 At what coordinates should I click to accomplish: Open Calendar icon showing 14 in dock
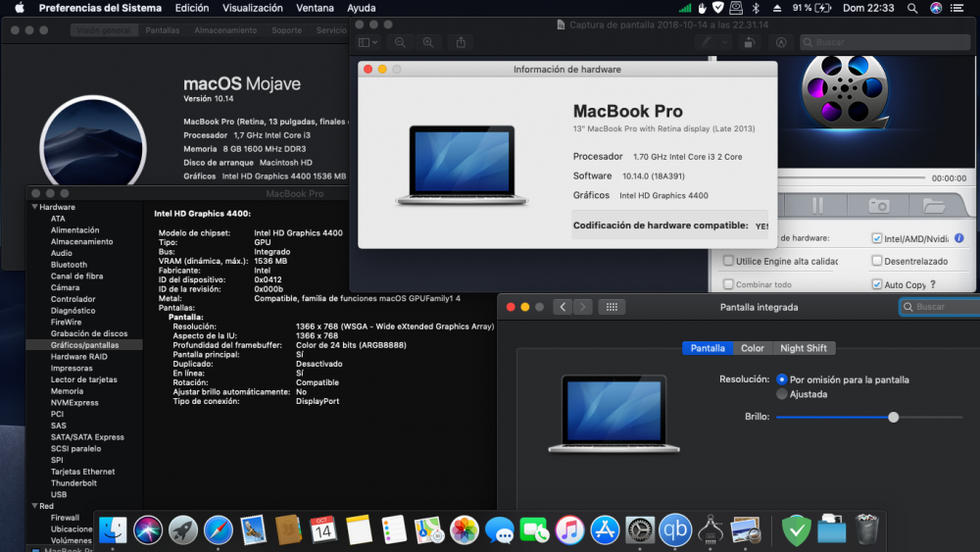coord(323,530)
